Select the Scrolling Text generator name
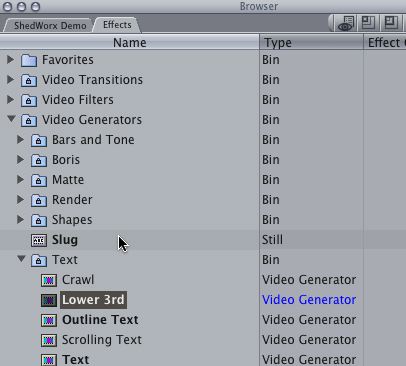Image resolution: width=406 pixels, height=366 pixels. pos(102,340)
